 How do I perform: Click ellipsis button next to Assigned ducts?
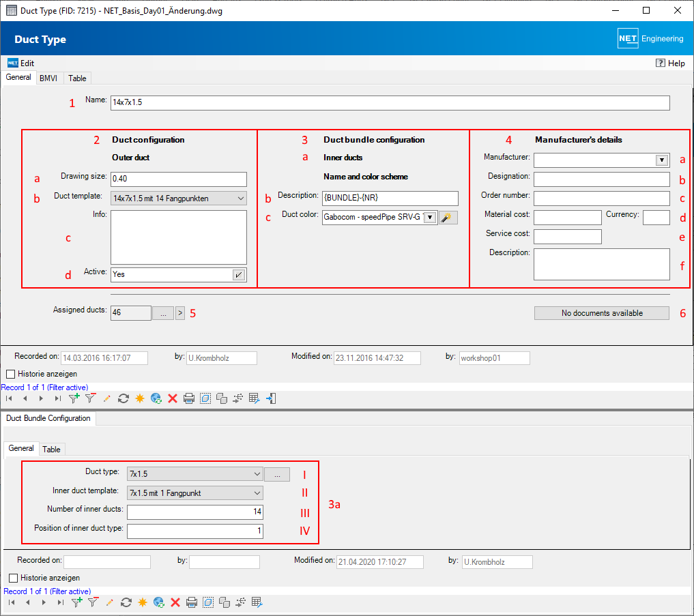click(163, 313)
